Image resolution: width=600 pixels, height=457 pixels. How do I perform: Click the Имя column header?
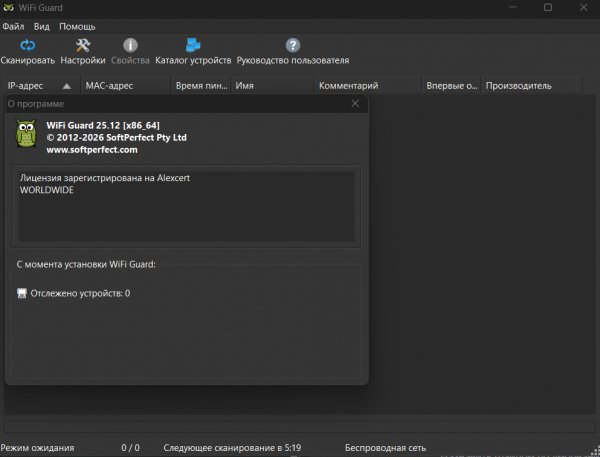(273, 86)
